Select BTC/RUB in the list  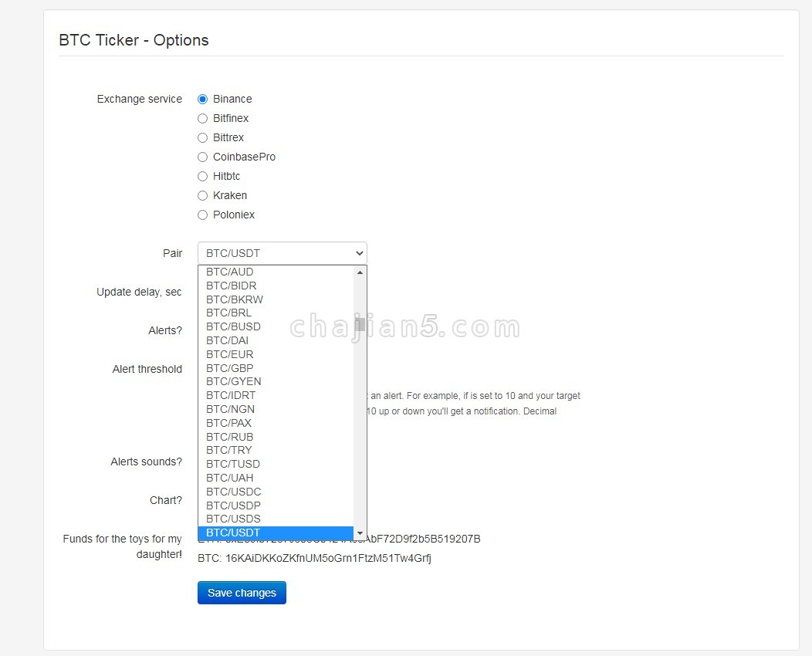pos(276,437)
